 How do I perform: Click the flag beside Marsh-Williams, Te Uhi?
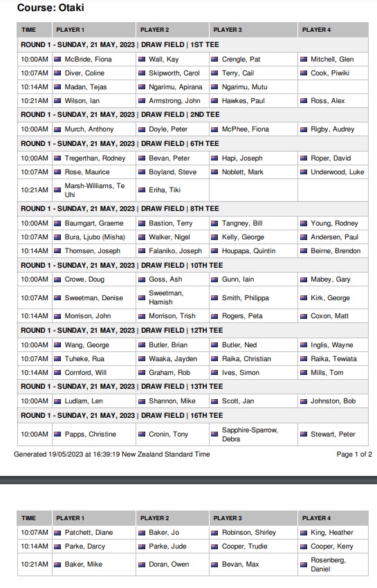coord(57,190)
